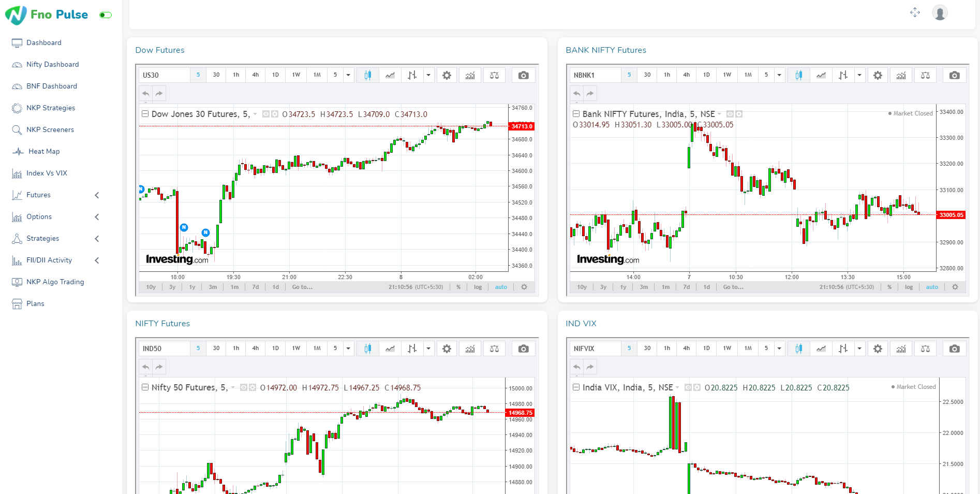Expand the Options submenu chevron
980x494 pixels.
[x=97, y=217]
